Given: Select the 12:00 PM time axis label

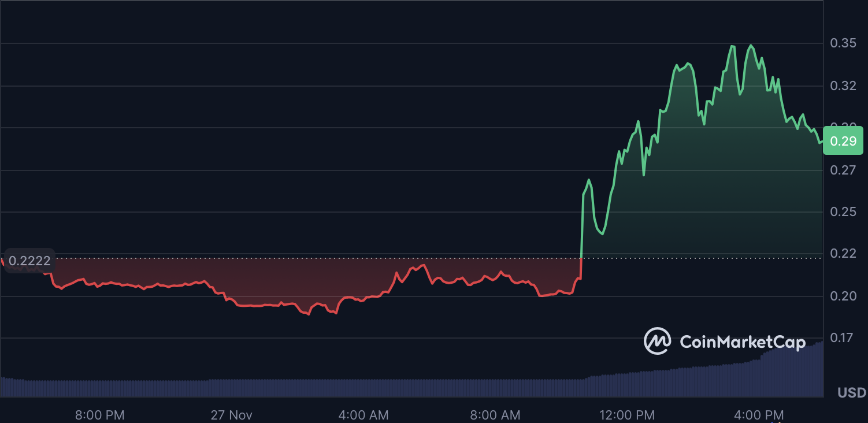Looking at the screenshot, I should (x=627, y=415).
